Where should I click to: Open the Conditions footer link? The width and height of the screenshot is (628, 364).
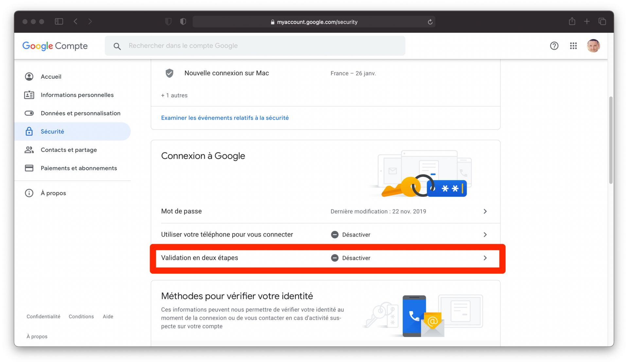(81, 317)
